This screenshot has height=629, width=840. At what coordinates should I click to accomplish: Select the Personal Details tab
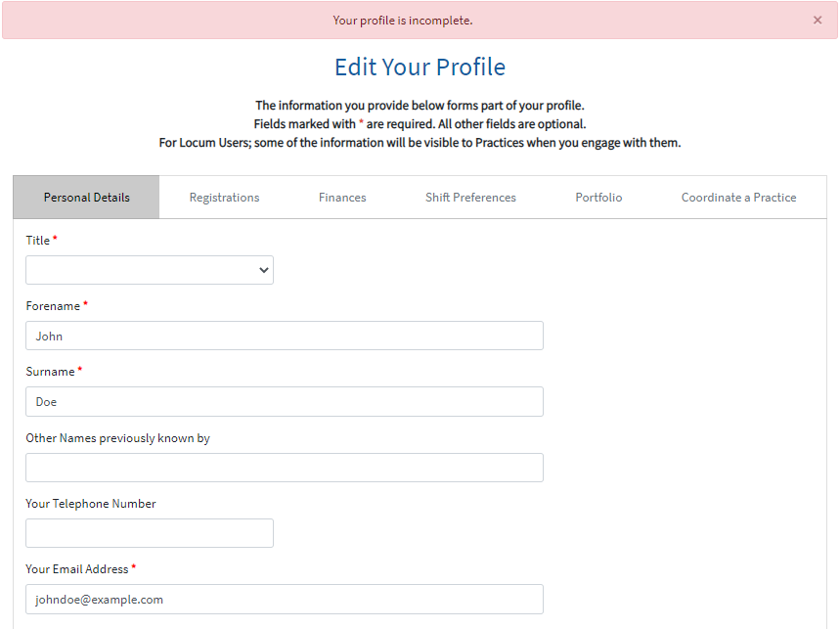(86, 198)
